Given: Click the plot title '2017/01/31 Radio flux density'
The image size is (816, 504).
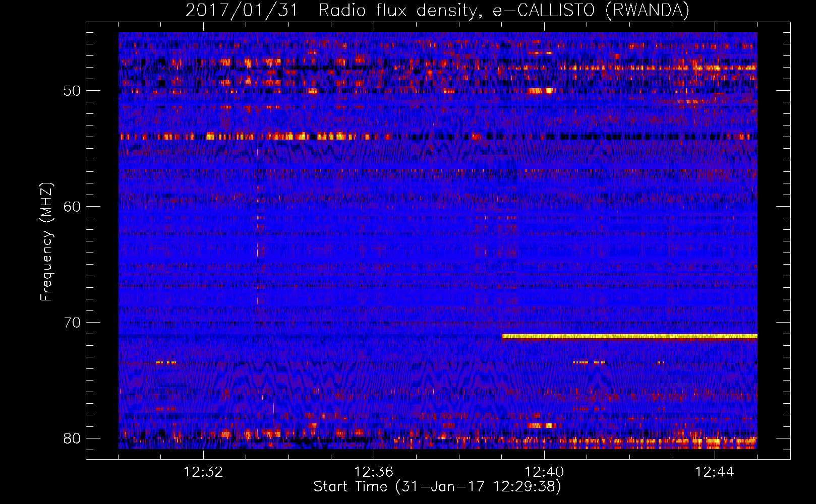Looking at the screenshot, I should pyautogui.click(x=330, y=10).
